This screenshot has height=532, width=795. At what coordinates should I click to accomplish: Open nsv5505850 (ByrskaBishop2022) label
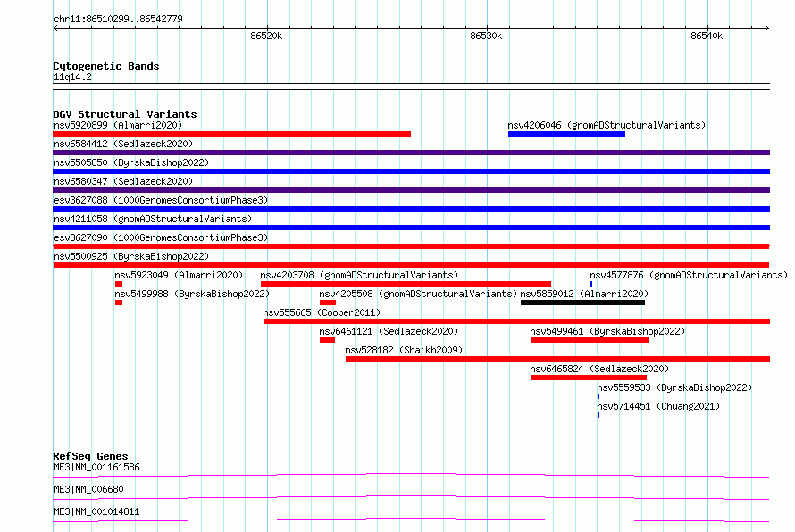point(131,162)
